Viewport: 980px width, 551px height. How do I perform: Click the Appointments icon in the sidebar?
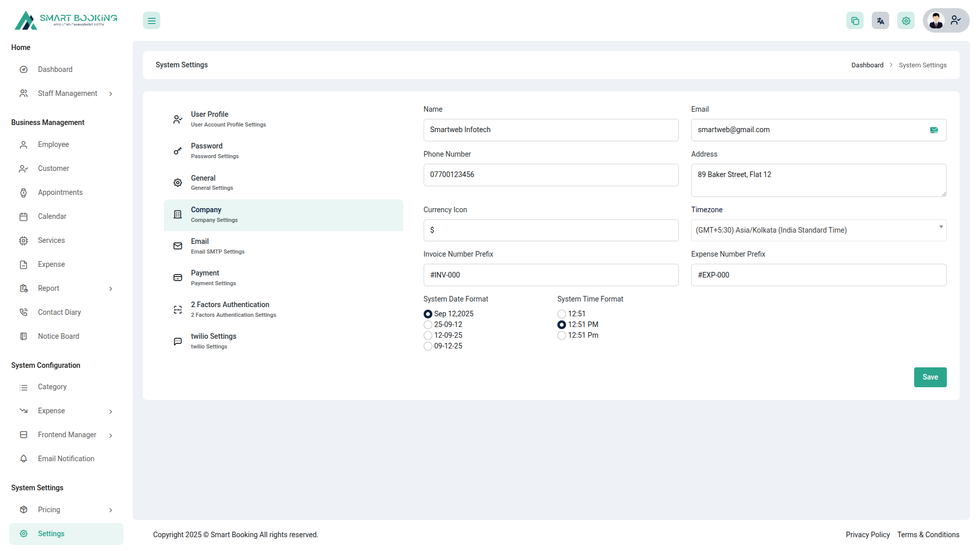click(23, 192)
